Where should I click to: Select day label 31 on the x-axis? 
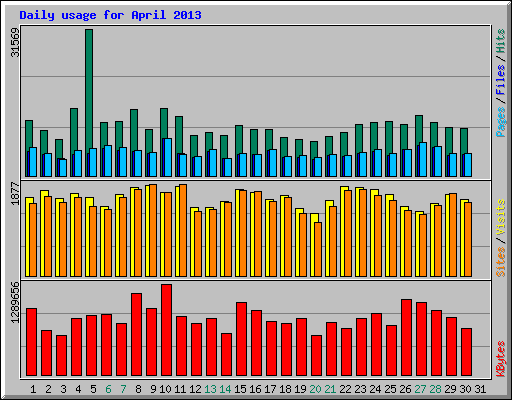point(480,389)
